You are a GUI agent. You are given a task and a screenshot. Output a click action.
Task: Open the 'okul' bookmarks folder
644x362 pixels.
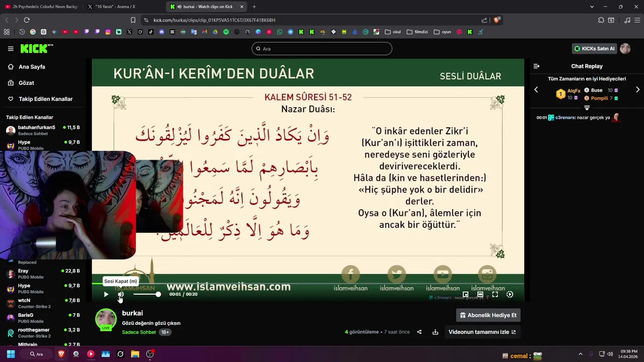(393, 32)
